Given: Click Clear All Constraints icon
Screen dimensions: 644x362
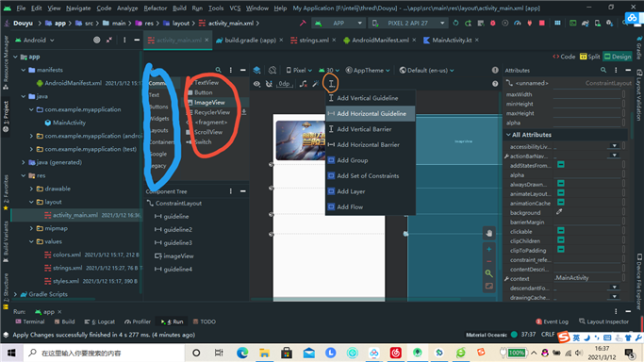Looking at the screenshot, I should (x=303, y=84).
